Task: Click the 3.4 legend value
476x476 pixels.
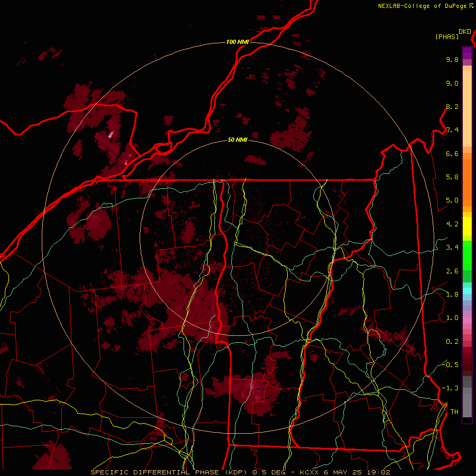Action: tap(452, 248)
